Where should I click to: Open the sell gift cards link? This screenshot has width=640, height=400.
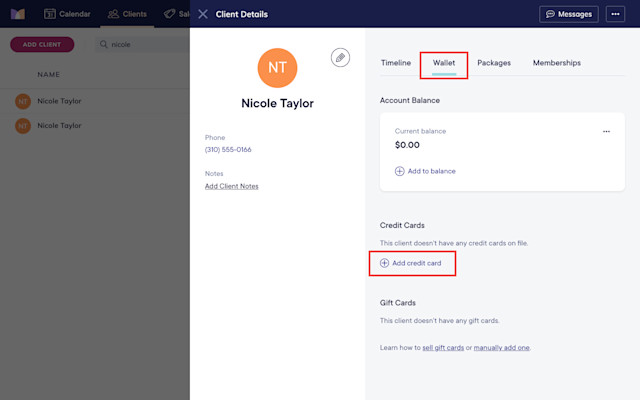(x=443, y=348)
